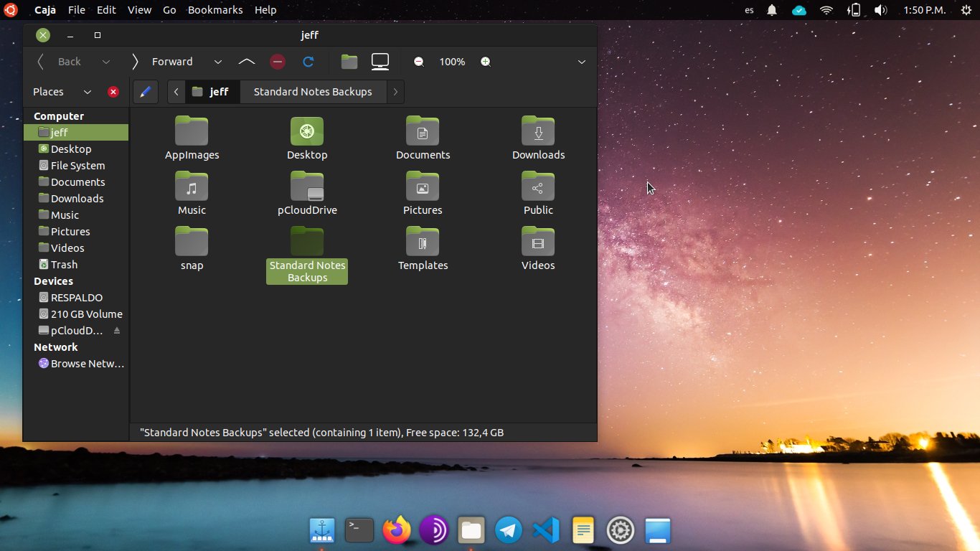The image size is (980, 551).
Task: Click the Stop loading red icon
Action: coord(278,62)
